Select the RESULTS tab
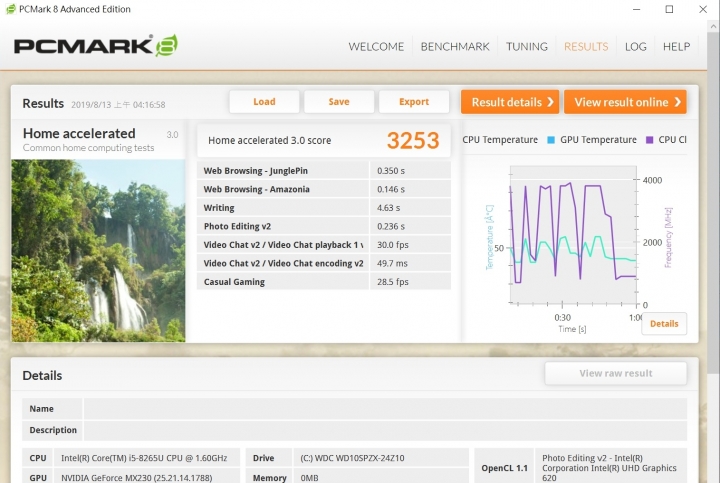The image size is (720, 483). pos(586,46)
